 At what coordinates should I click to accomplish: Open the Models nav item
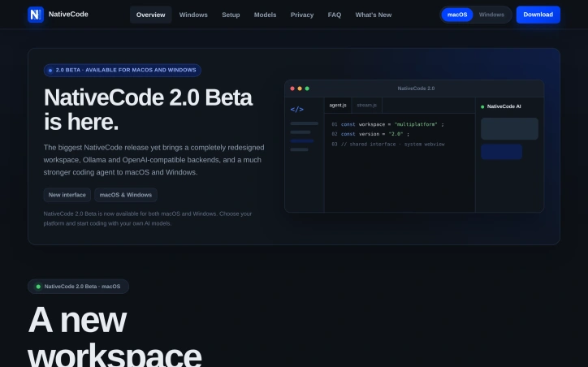click(x=265, y=15)
